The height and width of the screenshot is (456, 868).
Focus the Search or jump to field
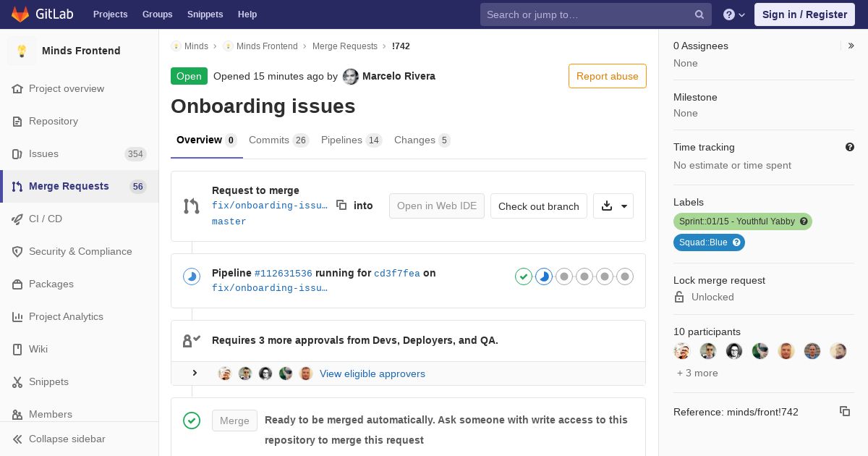tap(596, 14)
